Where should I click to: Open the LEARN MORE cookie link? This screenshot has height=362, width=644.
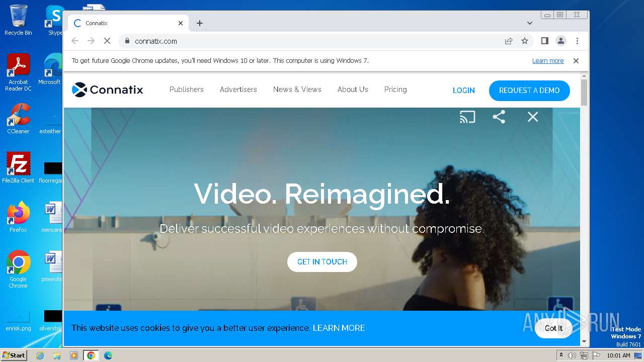tap(339, 328)
